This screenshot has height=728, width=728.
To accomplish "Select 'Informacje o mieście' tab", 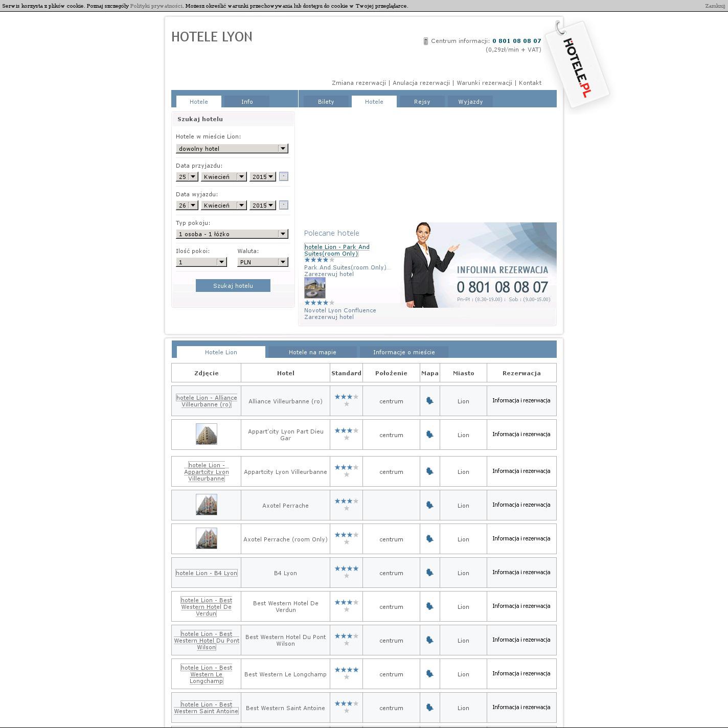I will 404,352.
